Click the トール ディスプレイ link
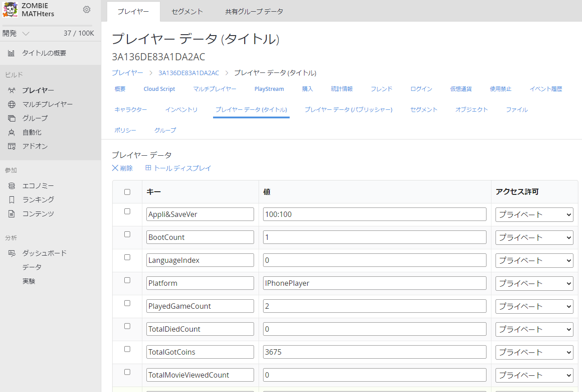Image resolution: width=582 pixels, height=392 pixels. click(178, 168)
